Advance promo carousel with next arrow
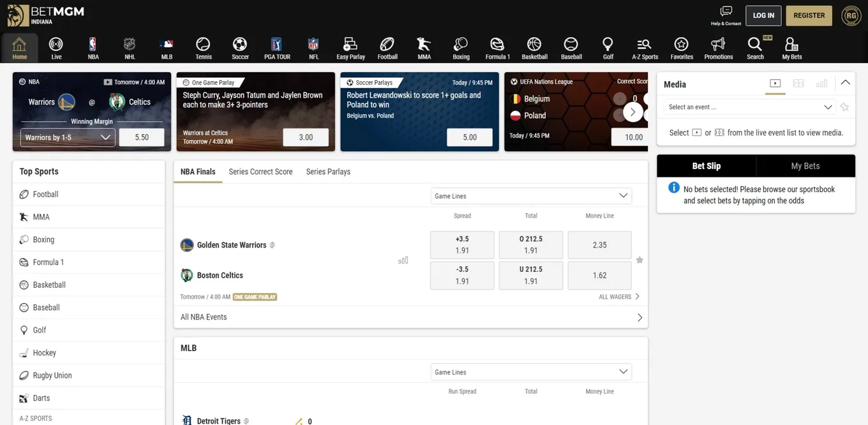This screenshot has width=868, height=425. click(632, 112)
